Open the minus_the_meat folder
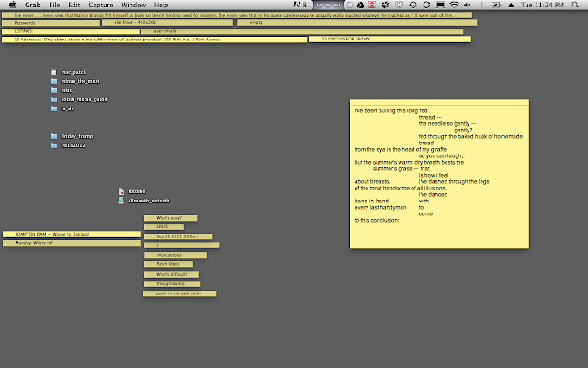Viewport: 588px width, 368px height. pos(53,81)
